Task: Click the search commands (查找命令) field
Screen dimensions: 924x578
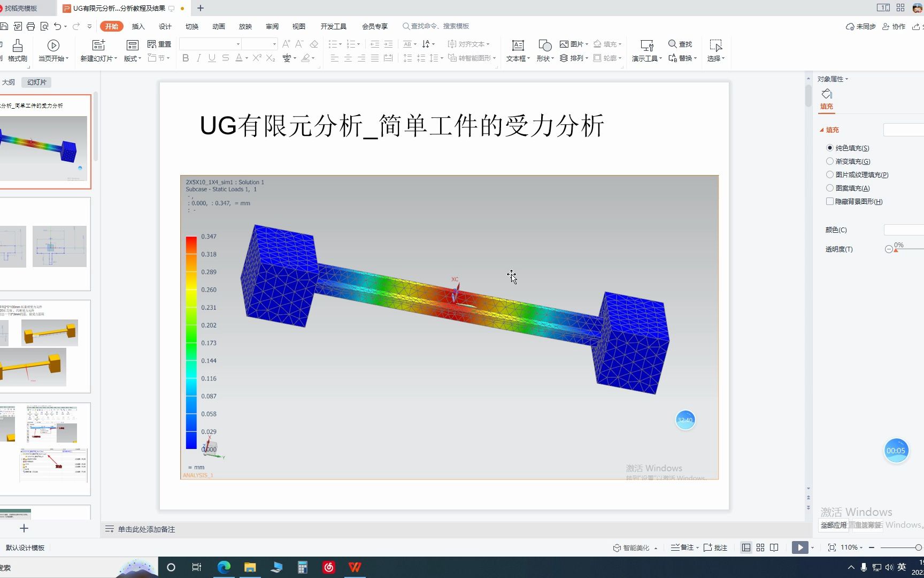Action: click(436, 26)
